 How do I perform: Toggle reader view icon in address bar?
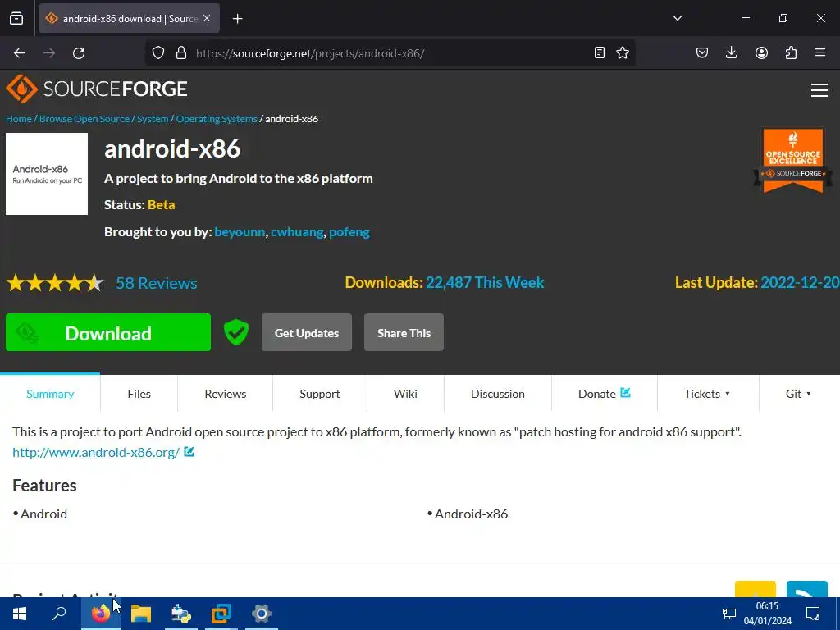600,52
